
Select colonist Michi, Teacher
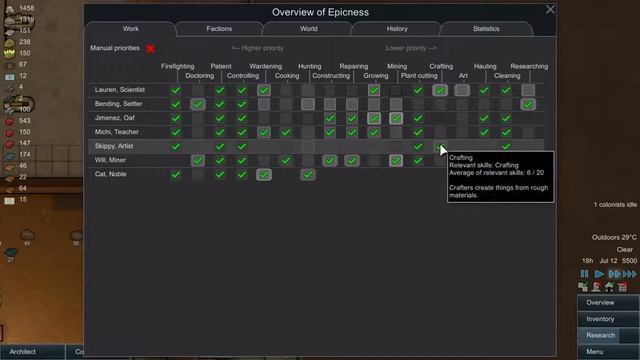click(116, 132)
